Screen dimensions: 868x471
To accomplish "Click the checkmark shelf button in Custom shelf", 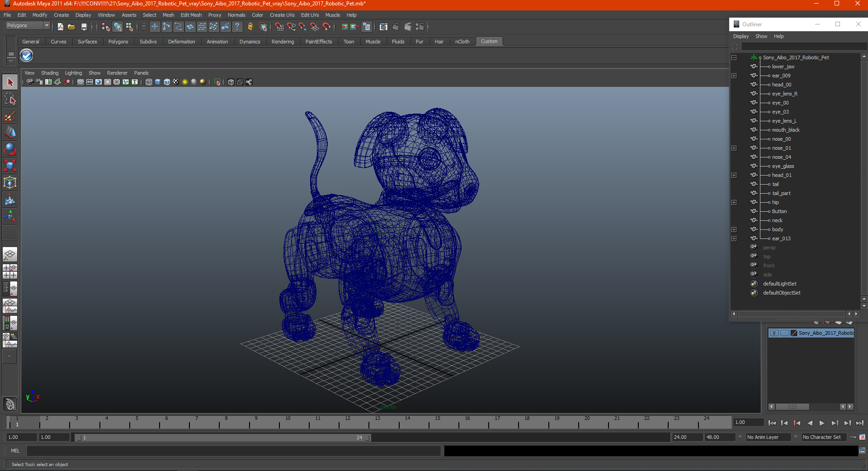I will click(x=27, y=56).
